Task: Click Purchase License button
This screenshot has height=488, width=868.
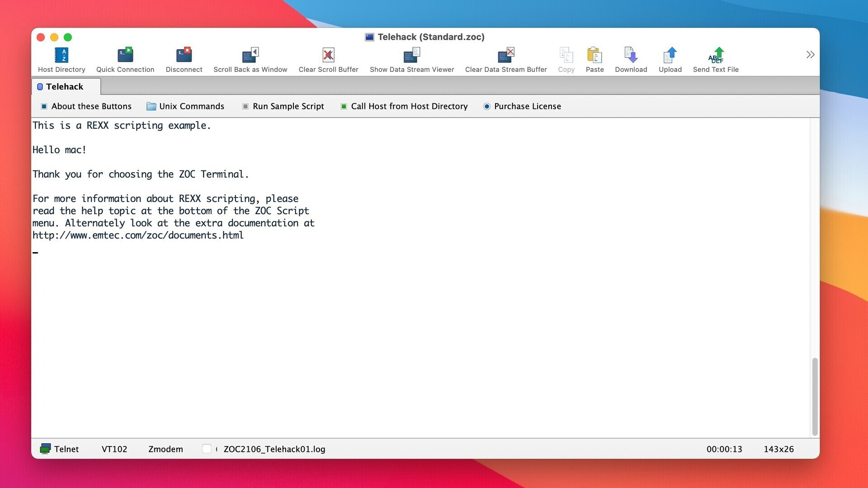Action: point(522,105)
